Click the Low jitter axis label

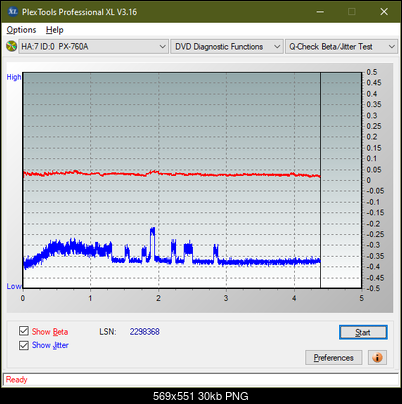pos(14,286)
